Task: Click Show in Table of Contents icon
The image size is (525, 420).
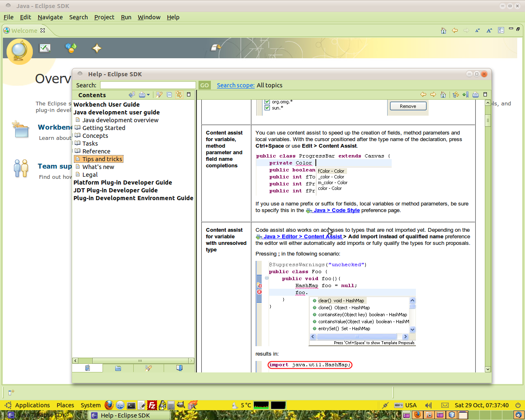Action: tap(456, 95)
